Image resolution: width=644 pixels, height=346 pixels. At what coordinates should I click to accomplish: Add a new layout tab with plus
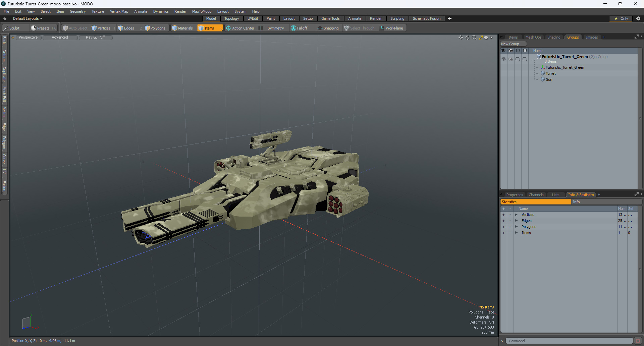tap(450, 18)
